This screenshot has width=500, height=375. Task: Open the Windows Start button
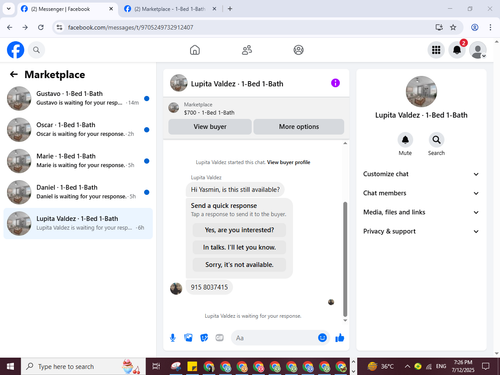point(10,367)
